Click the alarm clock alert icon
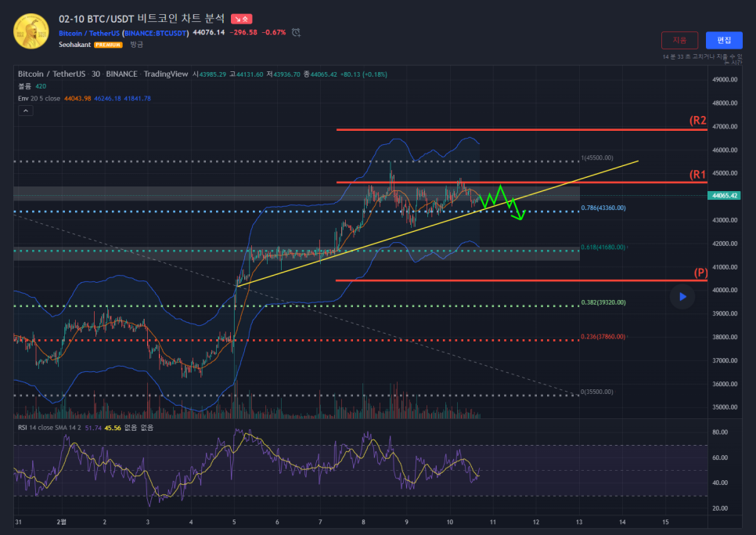The width and height of the screenshot is (756, 535). point(296,32)
